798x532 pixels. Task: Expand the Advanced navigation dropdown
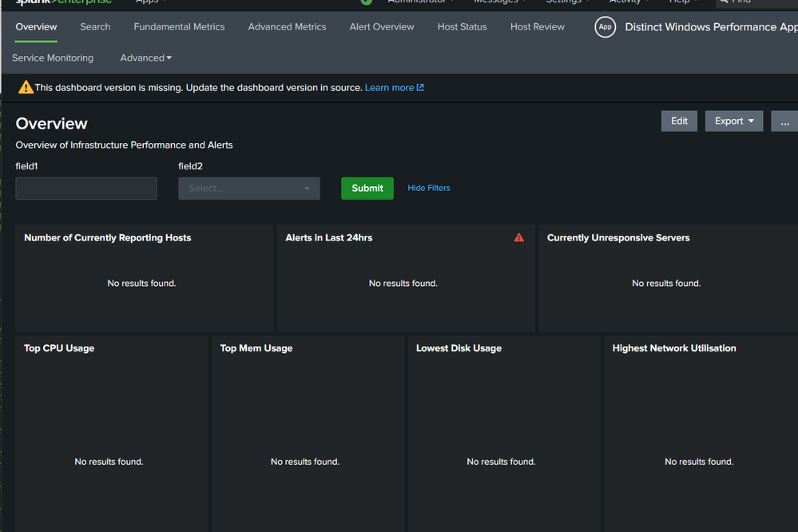145,58
